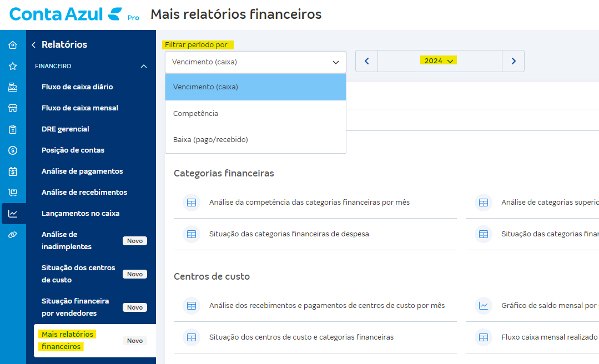This screenshot has width=599, height=364.
Task: Open the link integrations icon in the sidebar
Action: (13, 235)
